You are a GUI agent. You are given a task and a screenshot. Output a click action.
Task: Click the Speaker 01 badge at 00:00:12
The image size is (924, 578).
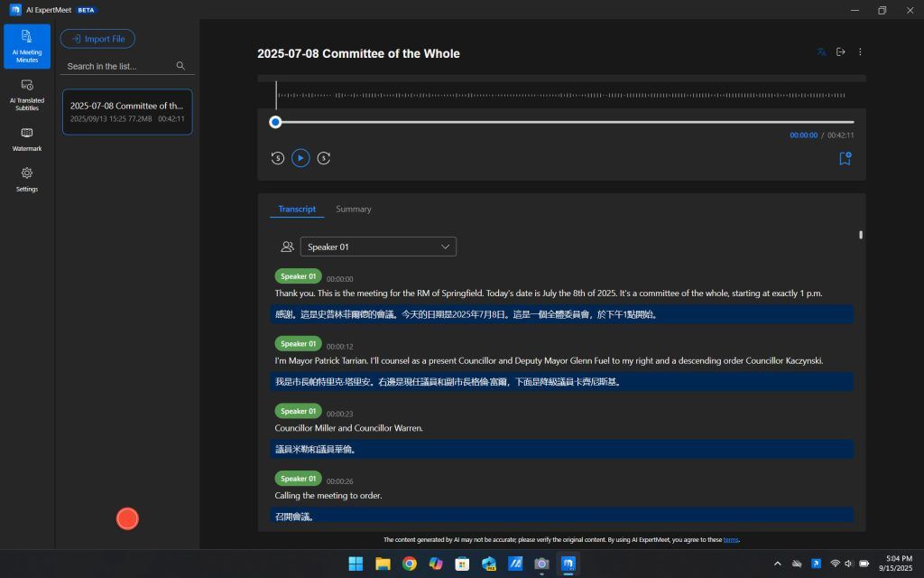pyautogui.click(x=298, y=343)
